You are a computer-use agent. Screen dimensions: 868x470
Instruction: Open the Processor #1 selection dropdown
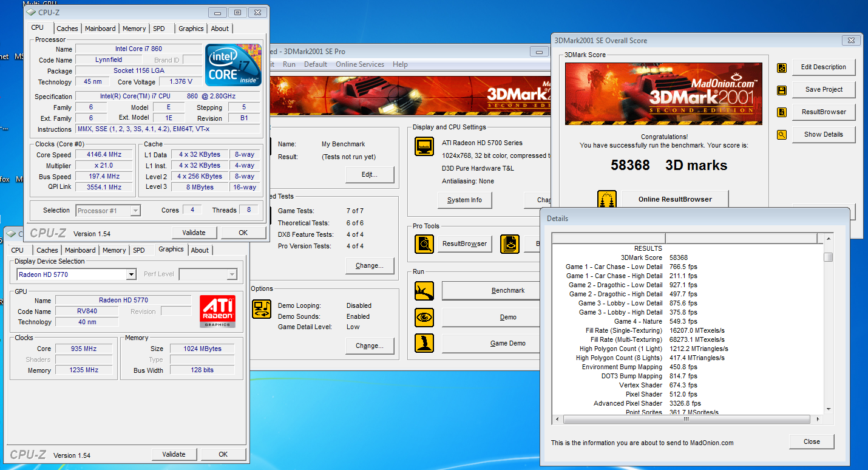tap(135, 211)
